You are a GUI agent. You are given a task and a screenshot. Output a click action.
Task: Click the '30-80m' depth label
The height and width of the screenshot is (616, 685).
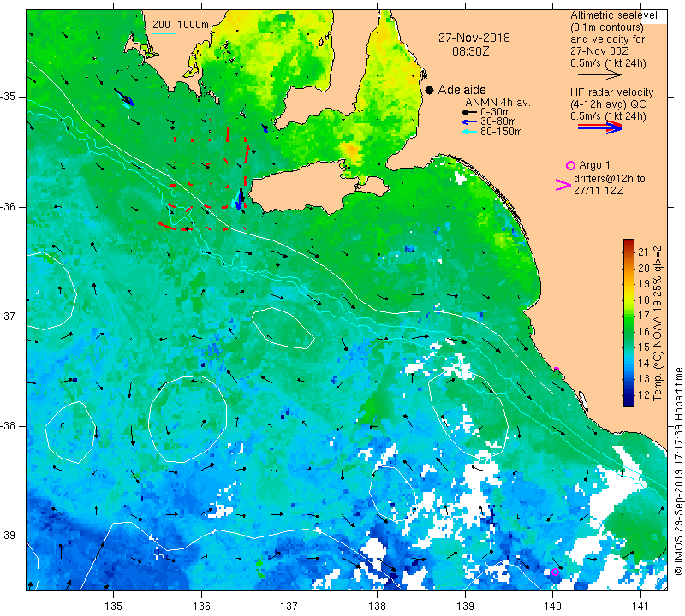point(498,121)
